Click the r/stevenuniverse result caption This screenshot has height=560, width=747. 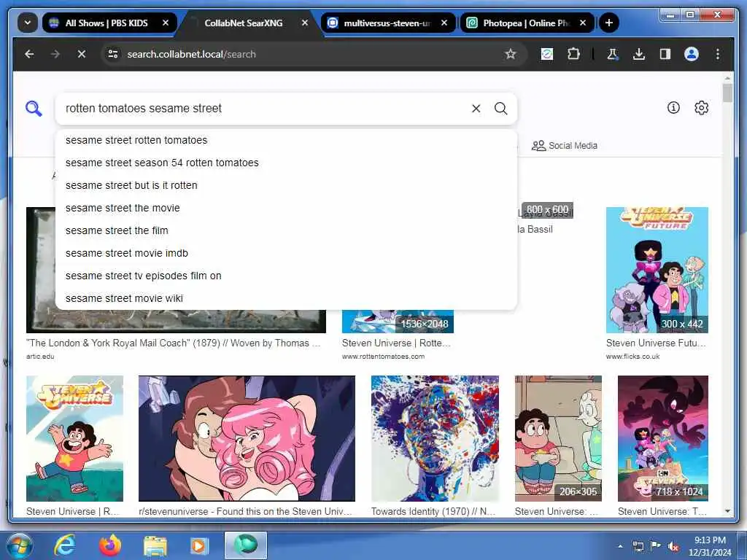(x=245, y=511)
